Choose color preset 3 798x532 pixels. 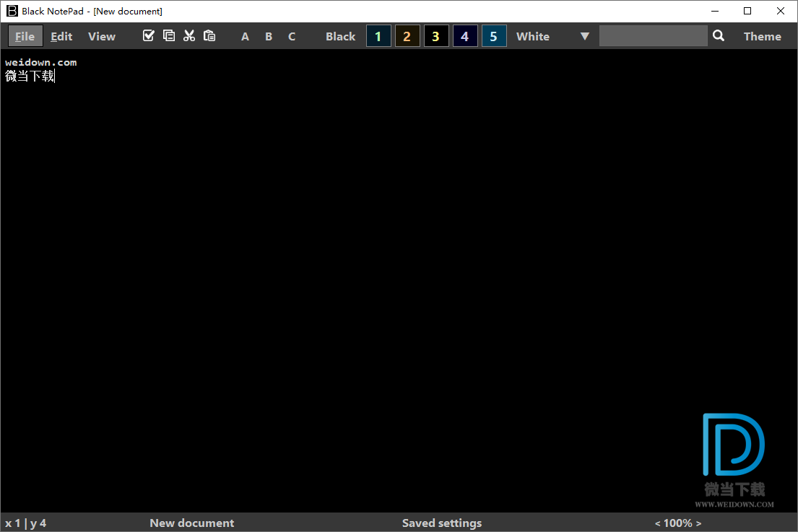(435, 36)
